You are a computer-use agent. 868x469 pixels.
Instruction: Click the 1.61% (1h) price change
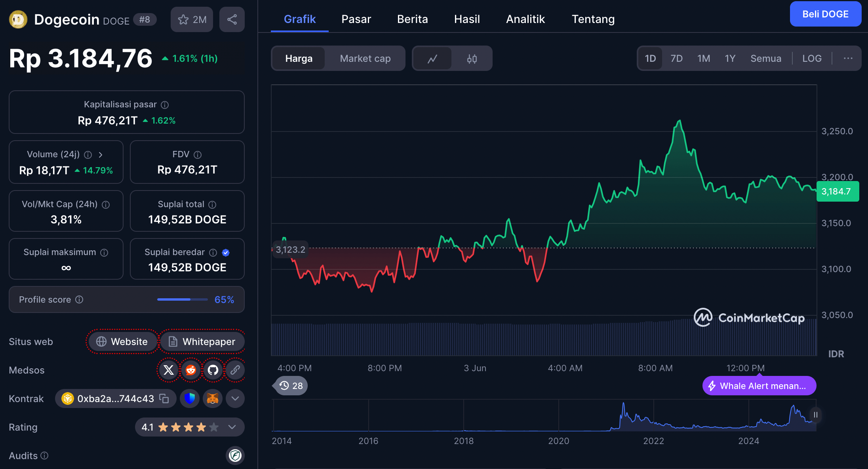pyautogui.click(x=190, y=59)
